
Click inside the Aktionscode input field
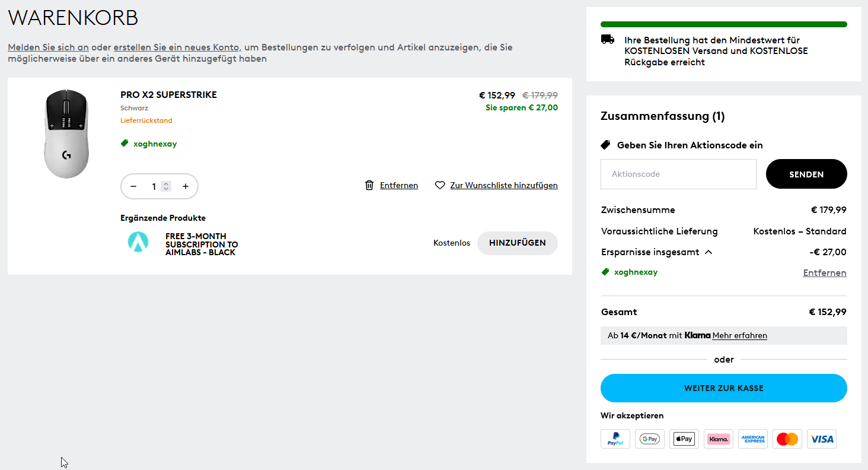(x=678, y=174)
